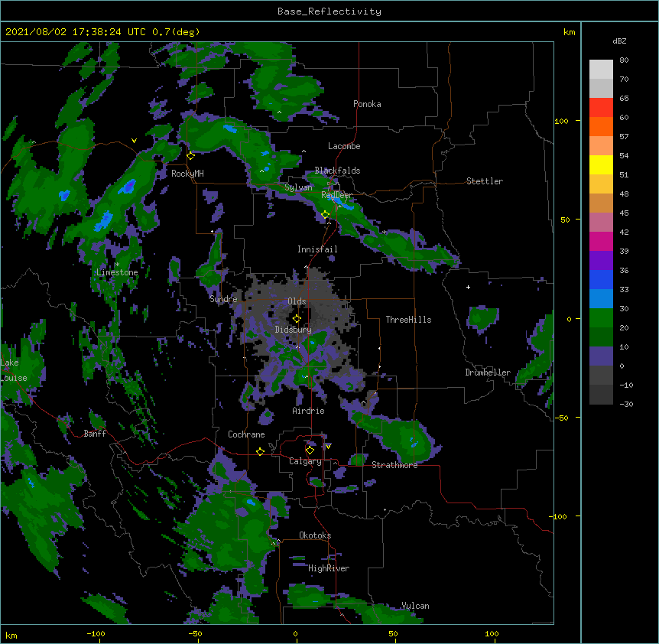
Task: Click the yellow diamond marker near RockyMH
Action: point(191,155)
